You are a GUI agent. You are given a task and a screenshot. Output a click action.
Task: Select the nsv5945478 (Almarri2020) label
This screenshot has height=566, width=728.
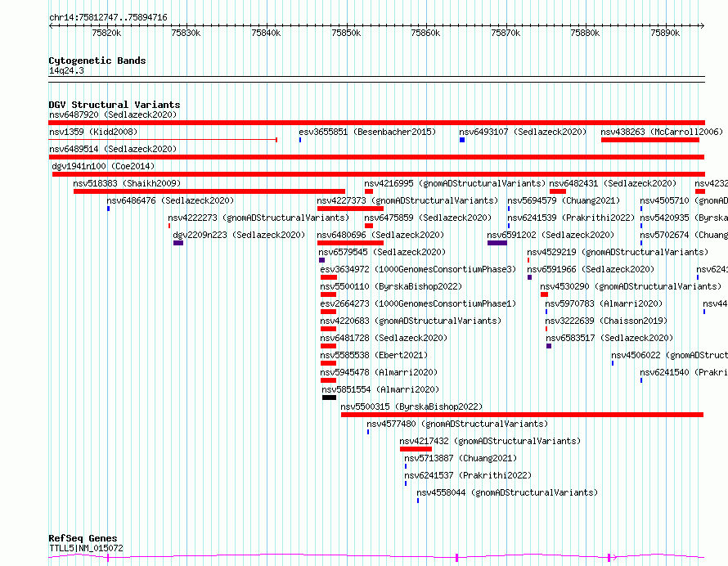(379, 372)
